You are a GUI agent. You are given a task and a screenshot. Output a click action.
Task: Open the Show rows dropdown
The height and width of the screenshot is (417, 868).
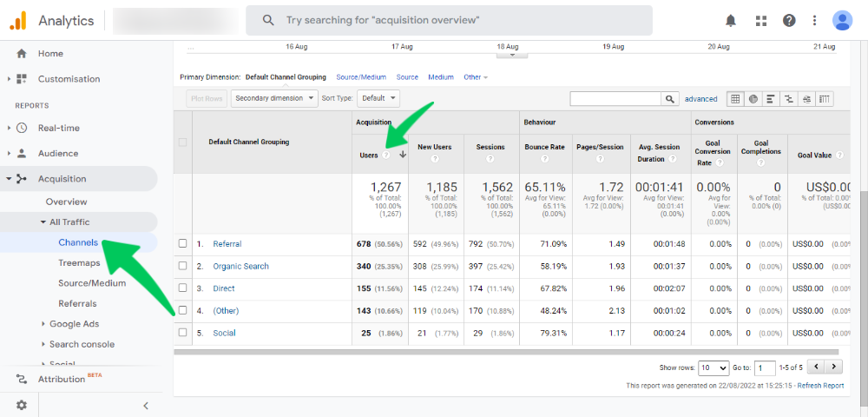pos(713,367)
